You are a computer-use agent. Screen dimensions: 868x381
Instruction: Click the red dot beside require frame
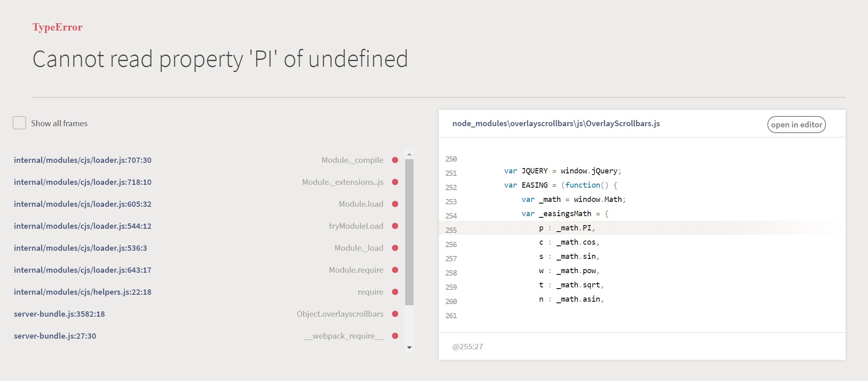(395, 292)
